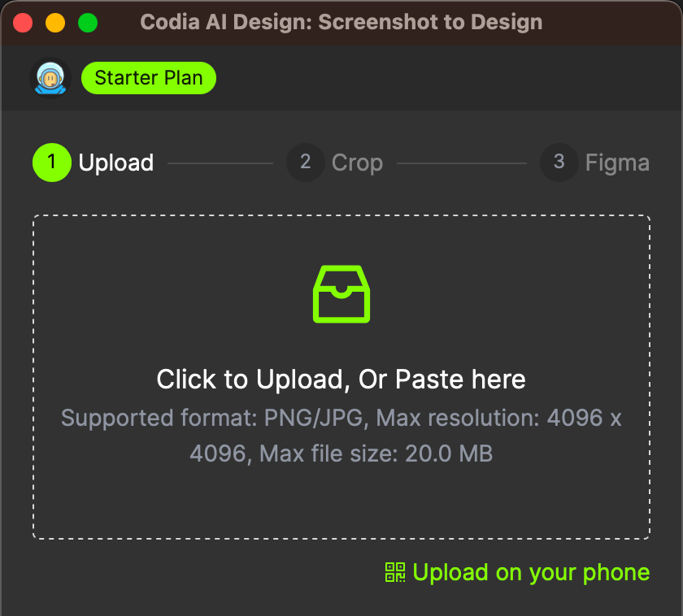This screenshot has width=683, height=616.
Task: Click the Codia AI Design title bar
Action: coord(341,22)
